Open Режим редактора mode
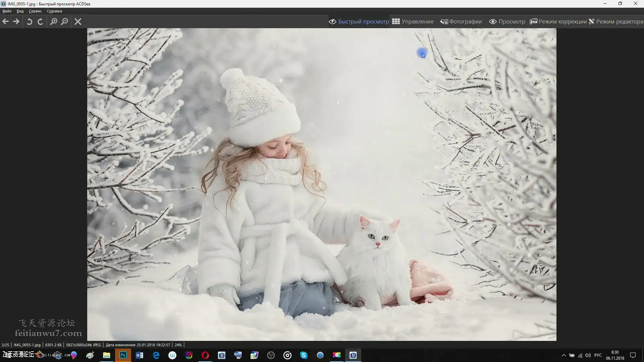The image size is (644, 362). coord(616,21)
